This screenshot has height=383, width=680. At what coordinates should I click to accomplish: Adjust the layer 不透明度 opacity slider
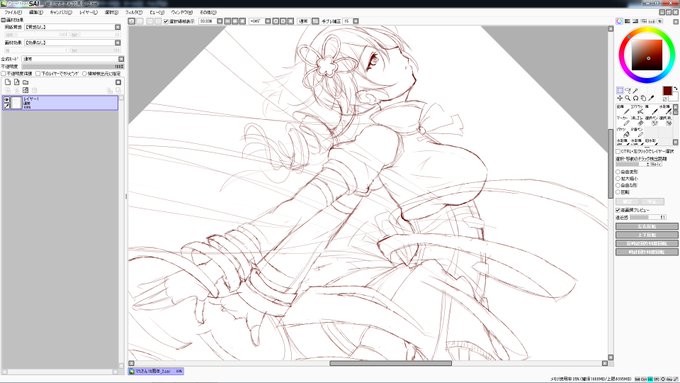coord(73,66)
